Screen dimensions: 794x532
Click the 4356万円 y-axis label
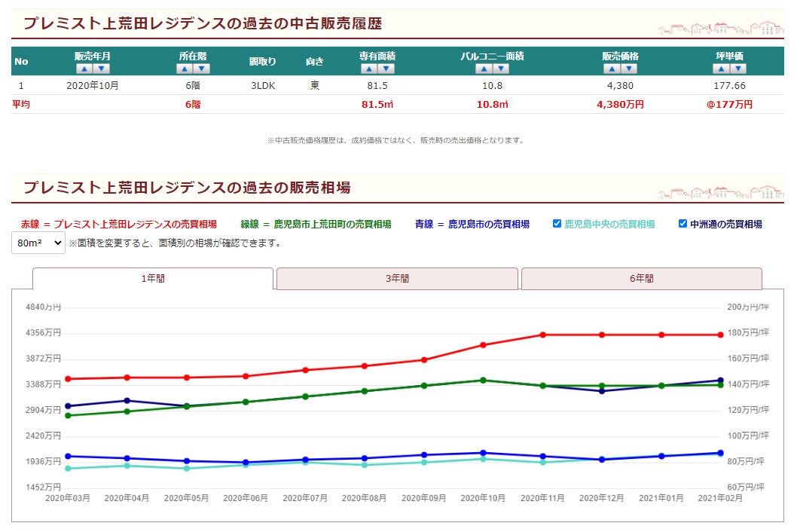click(43, 332)
